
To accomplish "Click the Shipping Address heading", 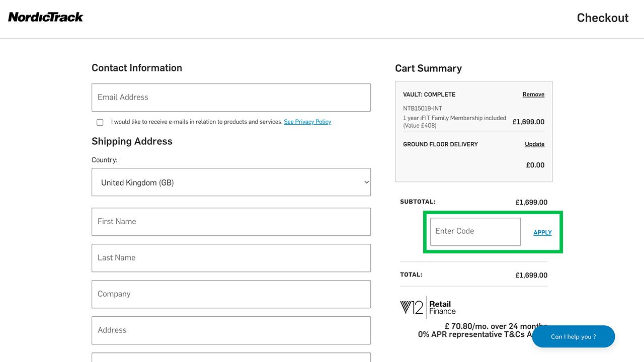I will [x=132, y=141].
